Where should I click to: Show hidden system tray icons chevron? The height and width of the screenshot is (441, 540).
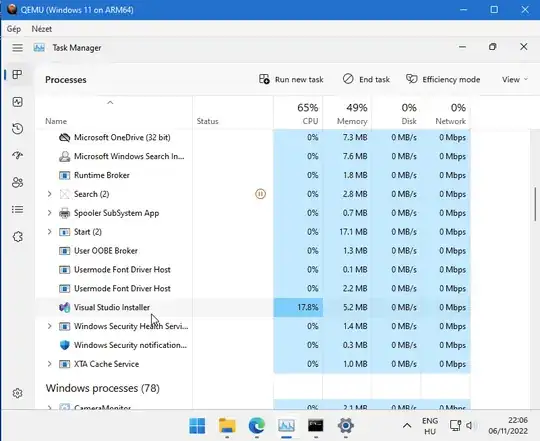point(407,426)
